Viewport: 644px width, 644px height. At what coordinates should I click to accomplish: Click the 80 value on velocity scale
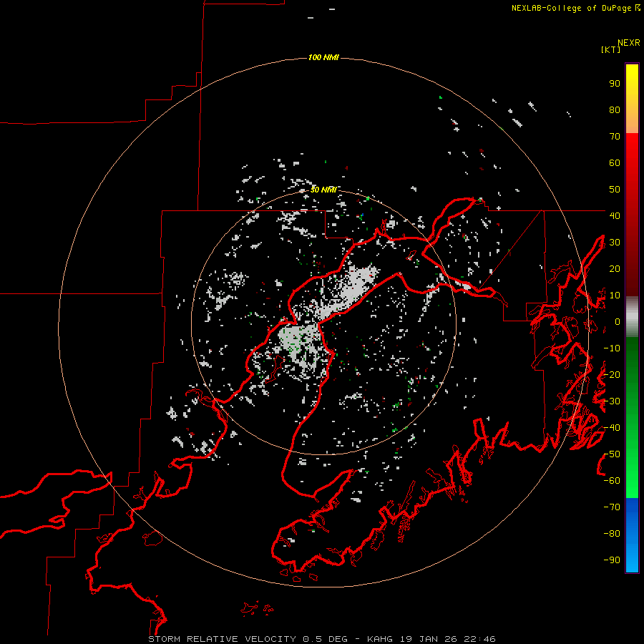[x=615, y=109]
